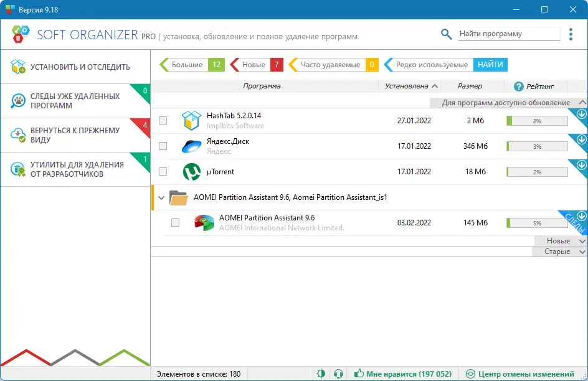588x381 pixels.
Task: Open Установить и отследить
Action: pos(75,67)
